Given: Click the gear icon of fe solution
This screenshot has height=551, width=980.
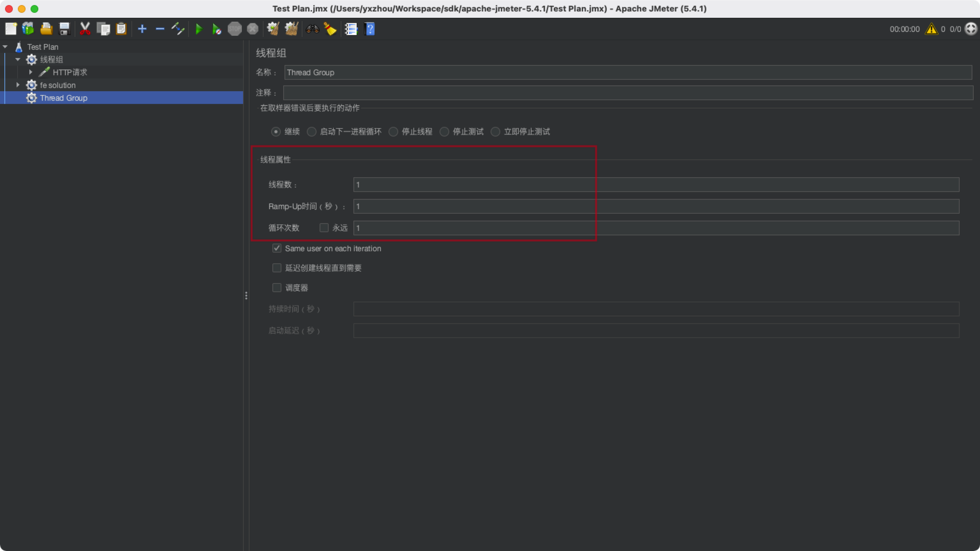Looking at the screenshot, I should point(31,85).
